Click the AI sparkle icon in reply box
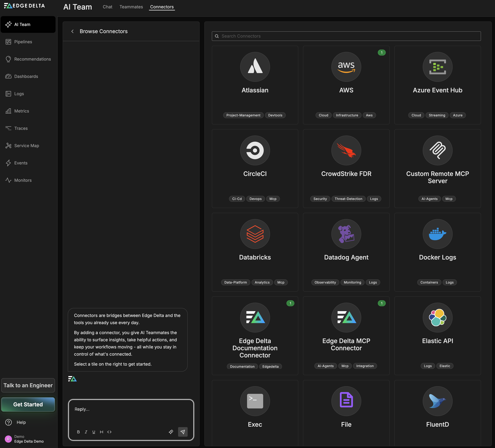495x448 pixels. coord(171,432)
